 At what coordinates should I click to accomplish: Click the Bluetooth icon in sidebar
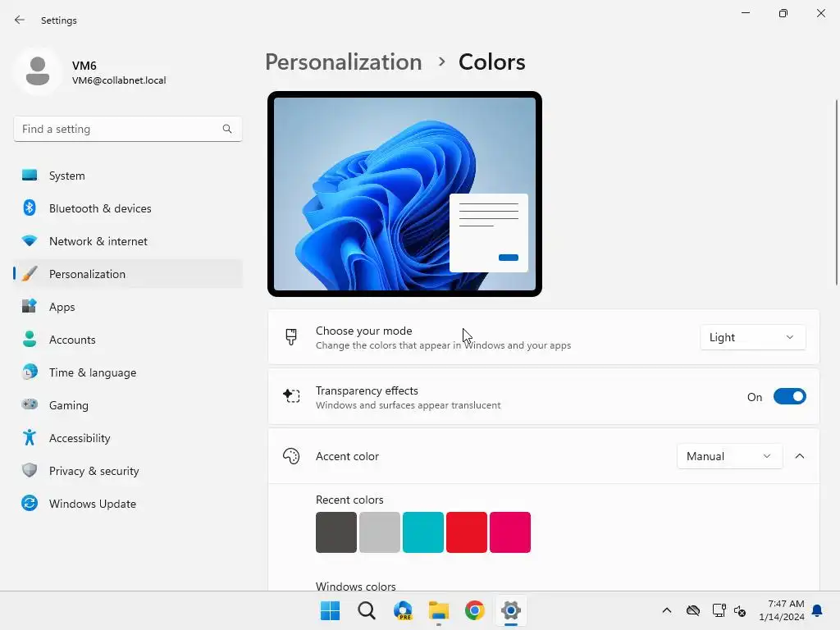coord(30,208)
